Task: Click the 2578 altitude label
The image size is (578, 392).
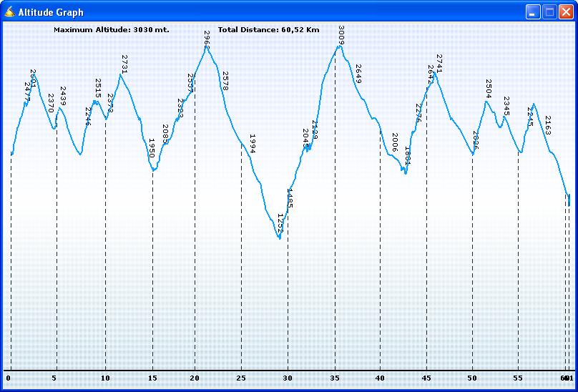Action: (x=225, y=81)
